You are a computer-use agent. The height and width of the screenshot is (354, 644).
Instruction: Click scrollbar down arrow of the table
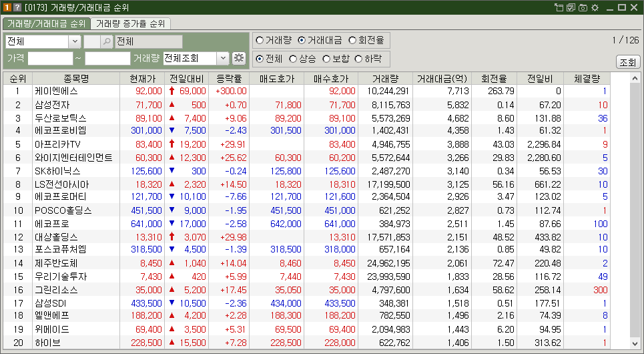pos(635,343)
